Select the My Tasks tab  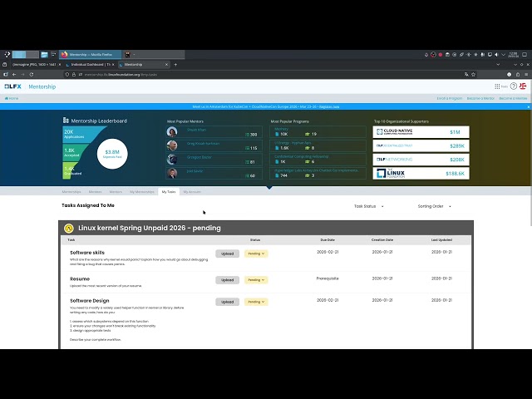pos(169,192)
